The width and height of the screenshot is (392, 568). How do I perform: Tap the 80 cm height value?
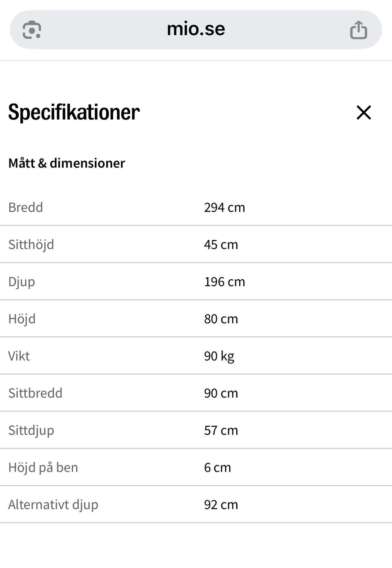tap(221, 319)
